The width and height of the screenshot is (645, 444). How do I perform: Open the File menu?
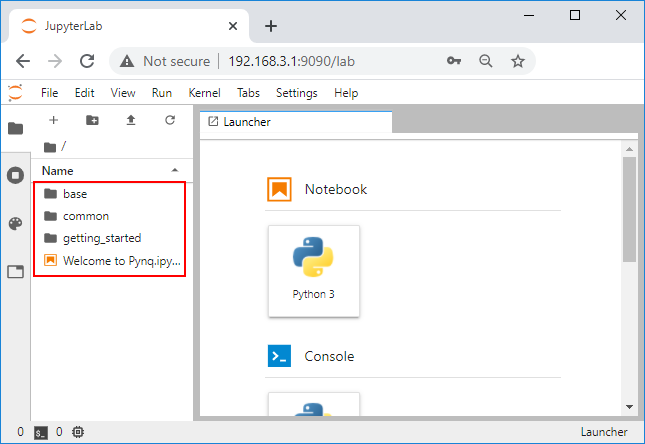[49, 93]
